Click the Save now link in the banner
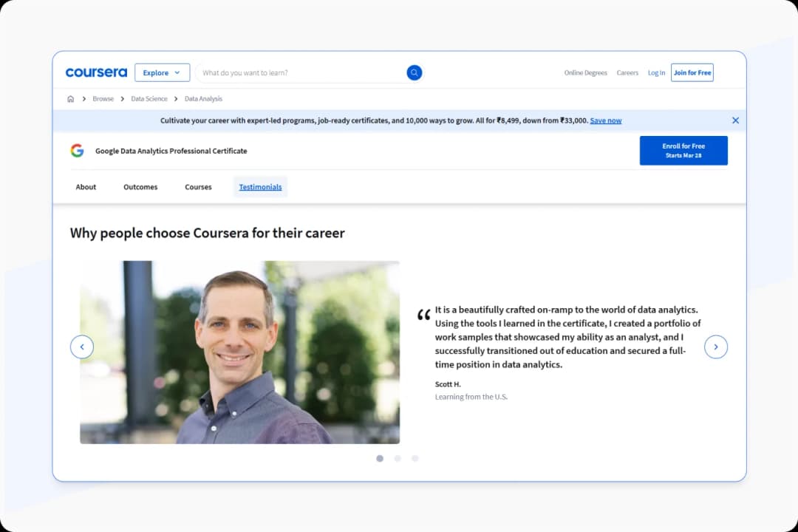 coord(606,120)
